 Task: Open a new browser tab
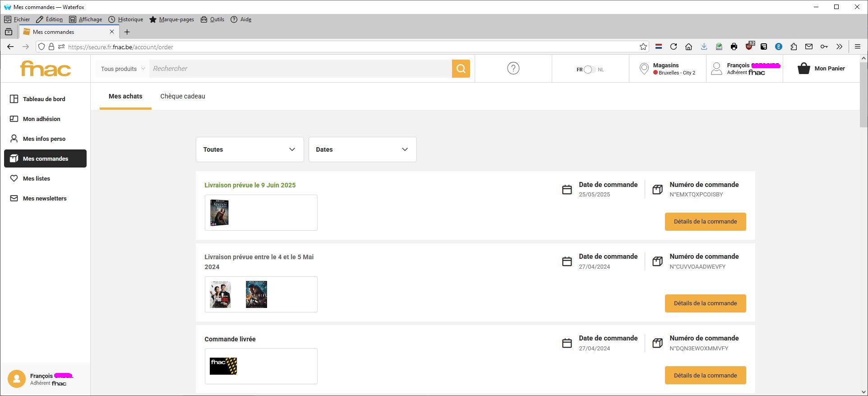pos(127,32)
